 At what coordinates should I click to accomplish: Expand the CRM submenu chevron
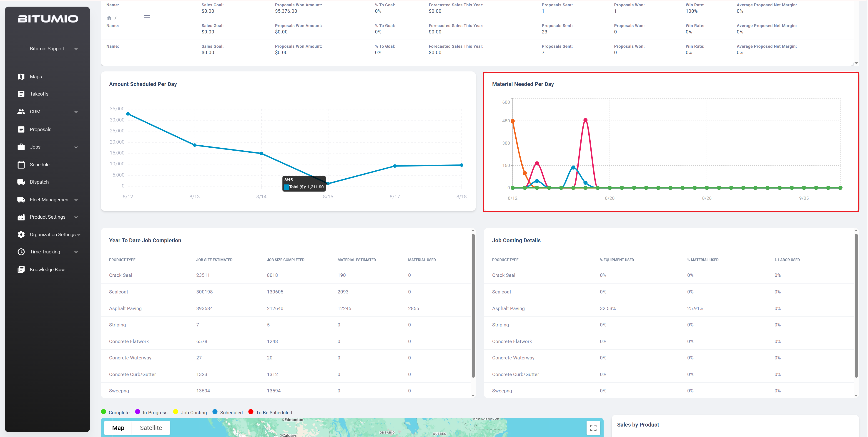point(76,112)
